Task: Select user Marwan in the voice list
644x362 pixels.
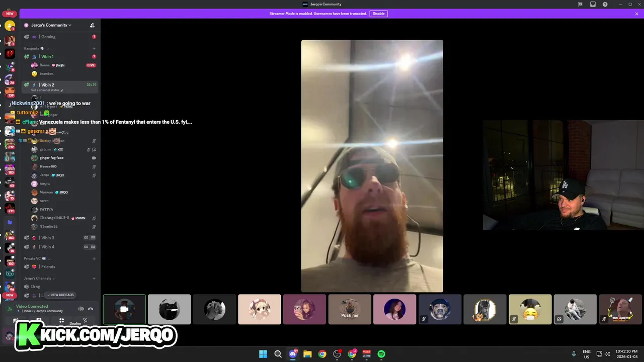Action: [64, 192]
